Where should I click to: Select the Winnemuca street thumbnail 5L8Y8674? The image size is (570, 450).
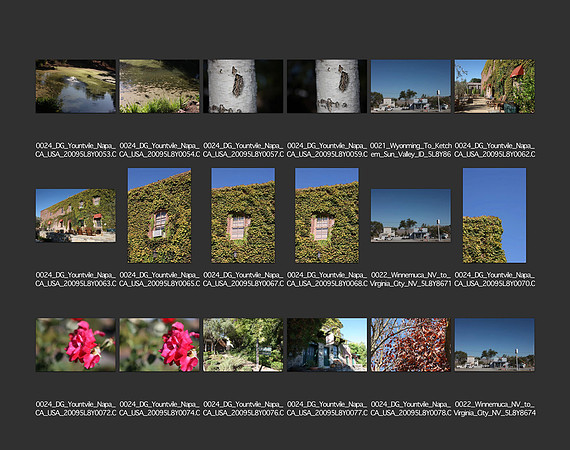[x=494, y=345]
